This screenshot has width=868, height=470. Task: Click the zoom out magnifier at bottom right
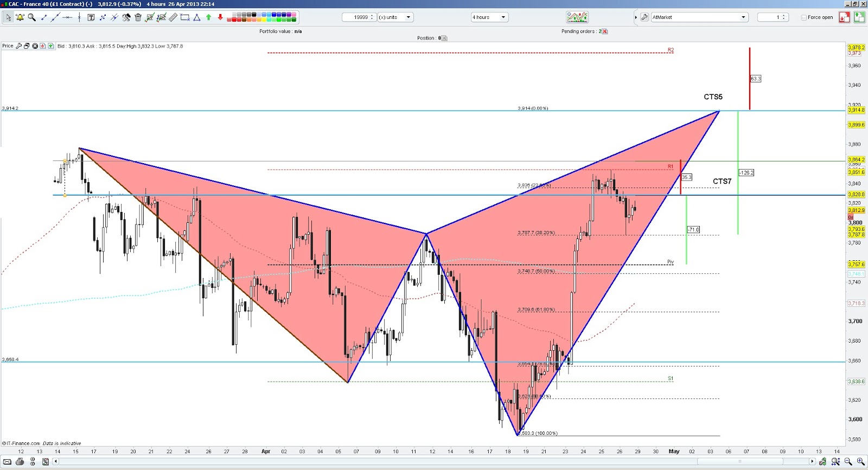click(848, 462)
